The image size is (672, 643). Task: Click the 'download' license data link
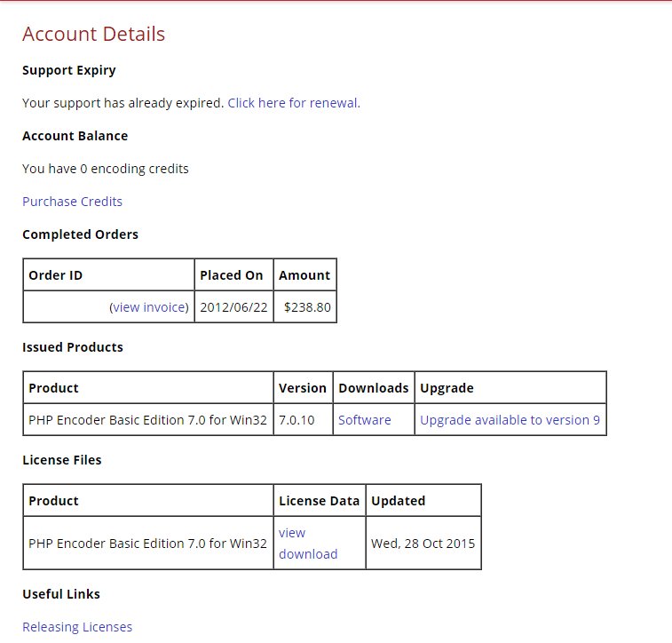coord(308,554)
